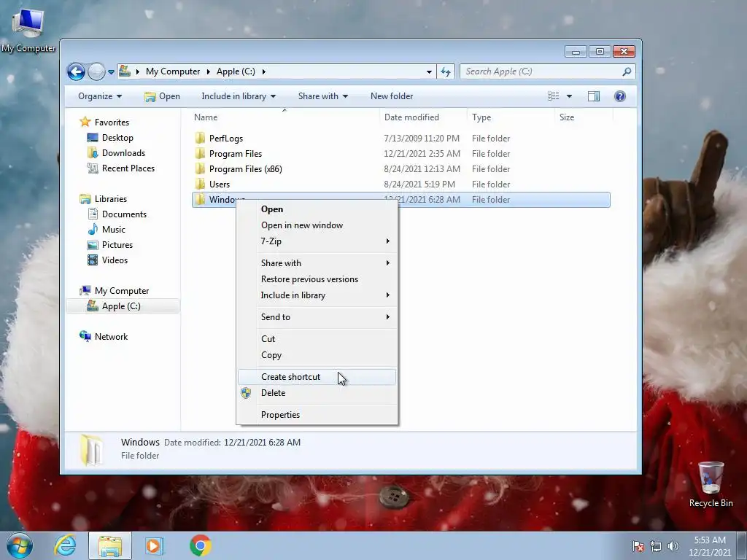The height and width of the screenshot is (560, 747).
Task: Open the Include in library toolbar dropdown
Action: click(239, 96)
